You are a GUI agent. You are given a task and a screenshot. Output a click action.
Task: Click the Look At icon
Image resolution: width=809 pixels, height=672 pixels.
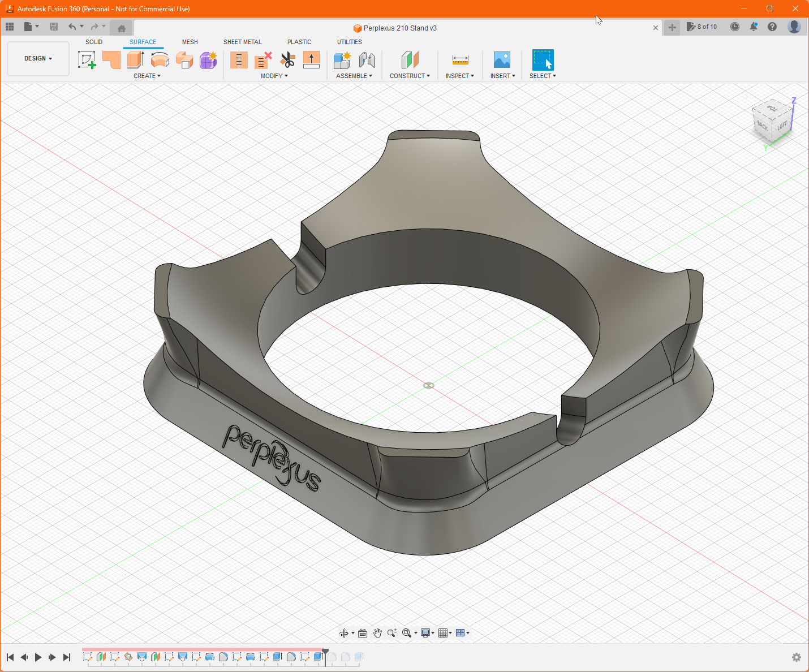point(363,633)
